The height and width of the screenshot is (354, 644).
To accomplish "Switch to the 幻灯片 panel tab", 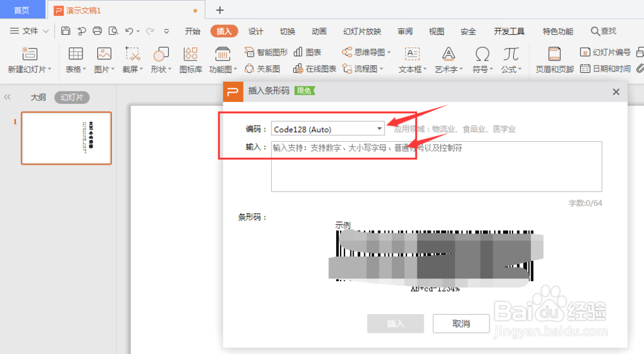I will [72, 97].
